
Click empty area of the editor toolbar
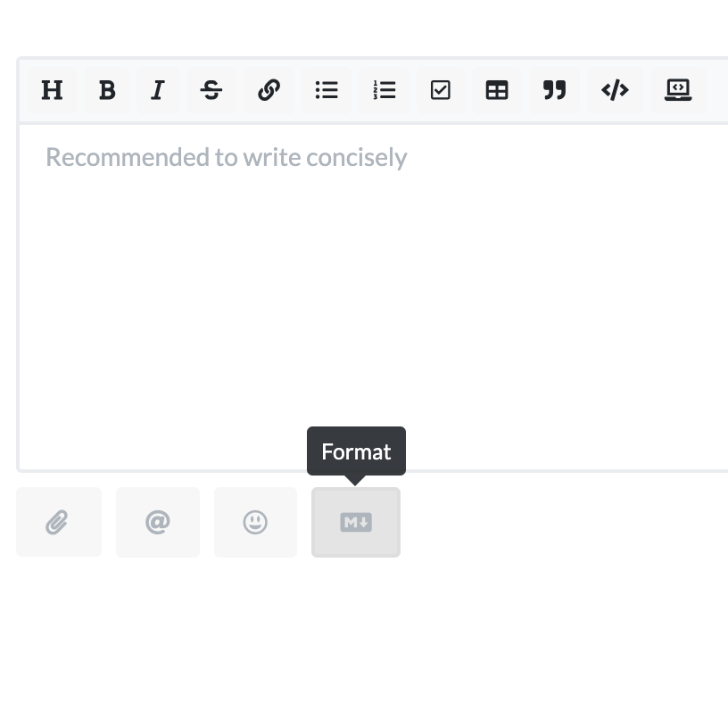point(717,90)
